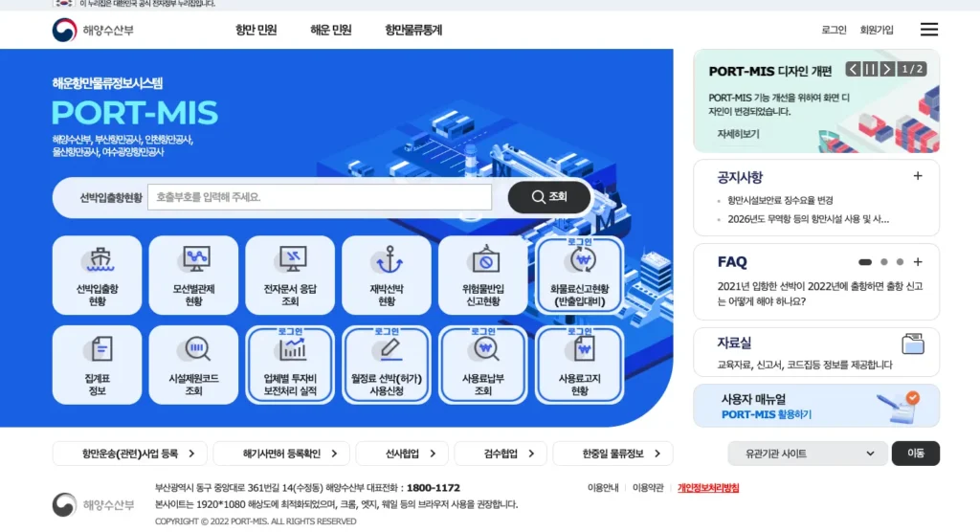Open the 사용자 매뉴얼 PORT-MIS 활용하기 banner
The height and width of the screenshot is (532, 980).
point(816,406)
